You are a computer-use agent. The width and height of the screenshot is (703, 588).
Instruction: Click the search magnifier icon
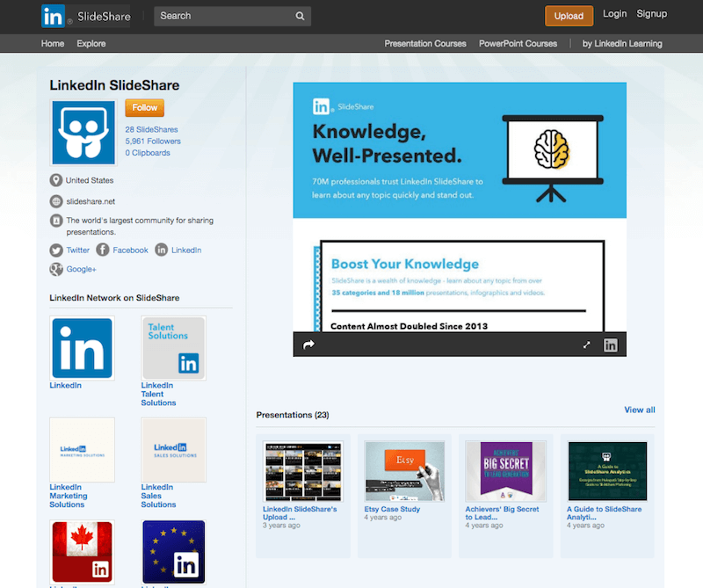coord(300,16)
